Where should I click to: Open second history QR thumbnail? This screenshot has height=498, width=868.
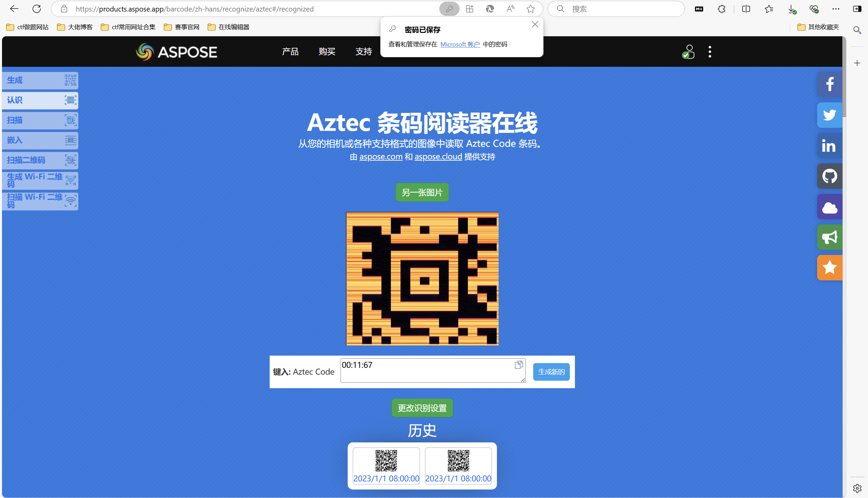coord(458,465)
